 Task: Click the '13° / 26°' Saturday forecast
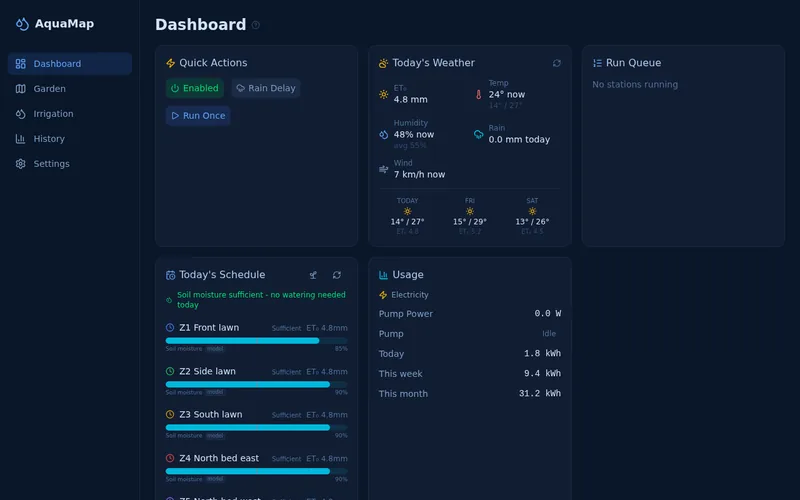(532, 222)
